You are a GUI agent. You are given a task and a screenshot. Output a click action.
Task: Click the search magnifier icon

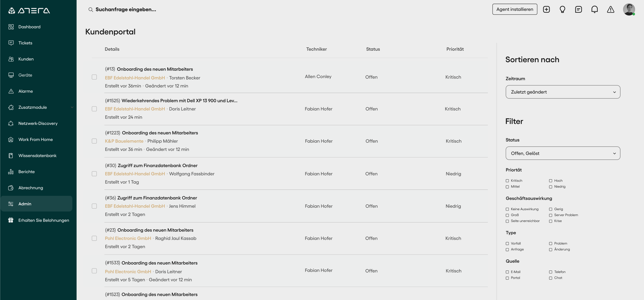[x=91, y=9]
